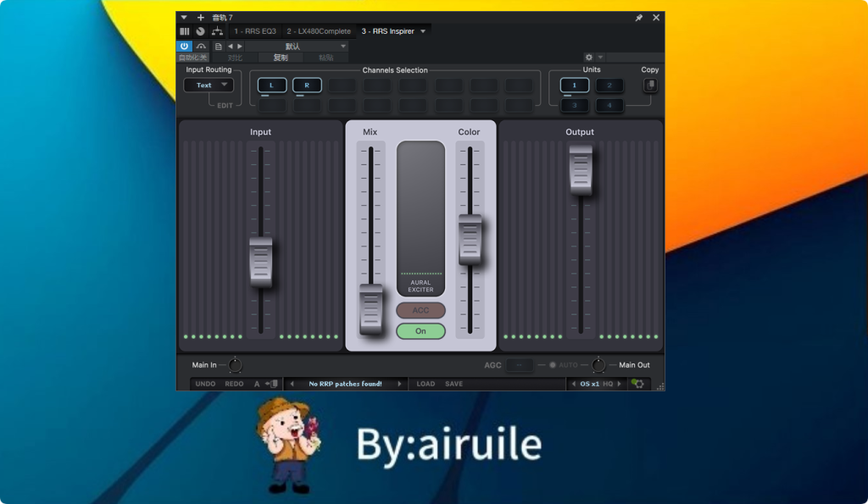
Task: Toggle HQ mode
Action: tap(608, 384)
